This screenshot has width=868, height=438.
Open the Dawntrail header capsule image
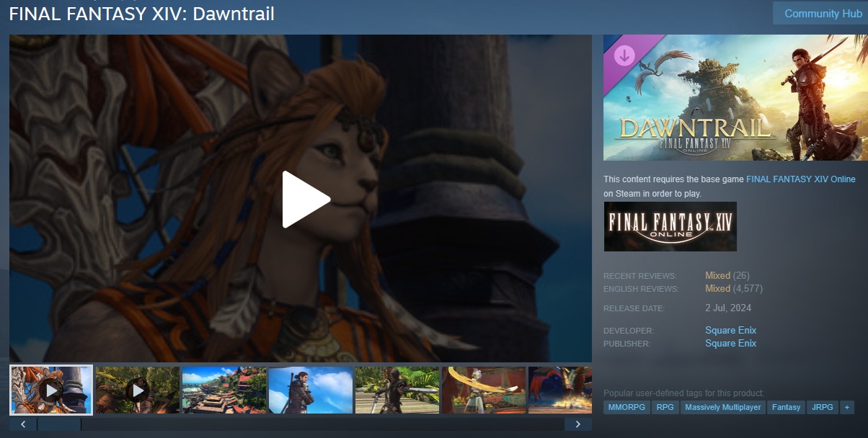pos(735,97)
